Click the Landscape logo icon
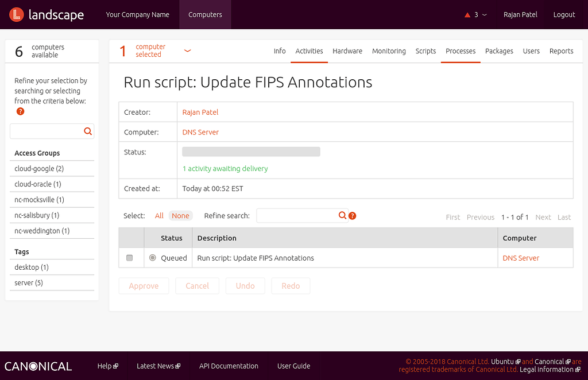The height and width of the screenshot is (380, 588). [x=16, y=14]
